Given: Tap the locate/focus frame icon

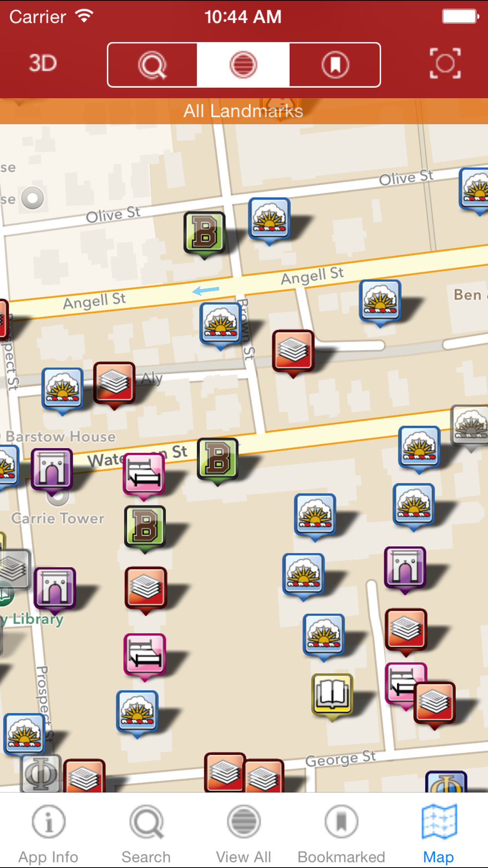Looking at the screenshot, I should [x=445, y=64].
